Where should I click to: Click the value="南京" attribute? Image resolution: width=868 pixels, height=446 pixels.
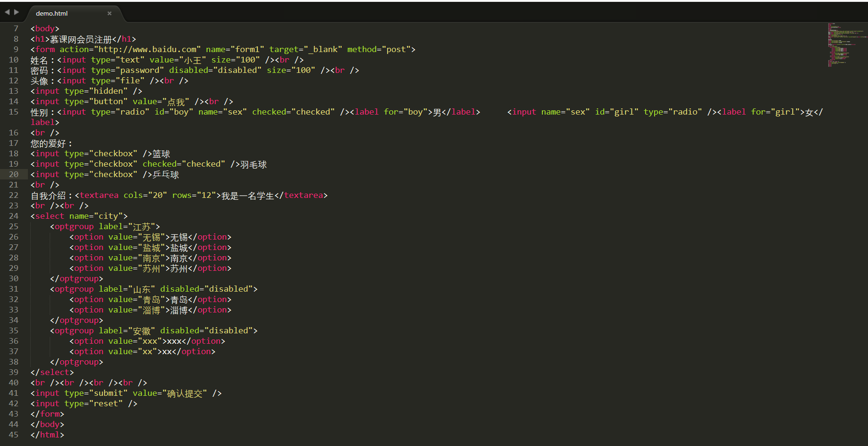(136, 258)
